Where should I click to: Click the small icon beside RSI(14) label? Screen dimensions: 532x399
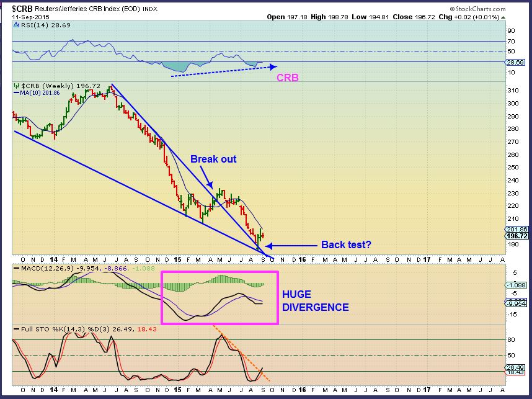[x=16, y=25]
